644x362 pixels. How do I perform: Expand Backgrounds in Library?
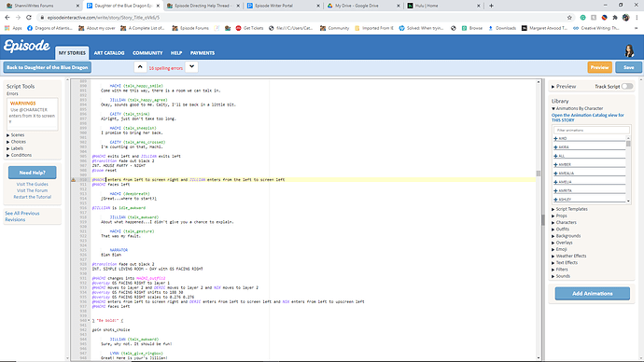(566, 236)
